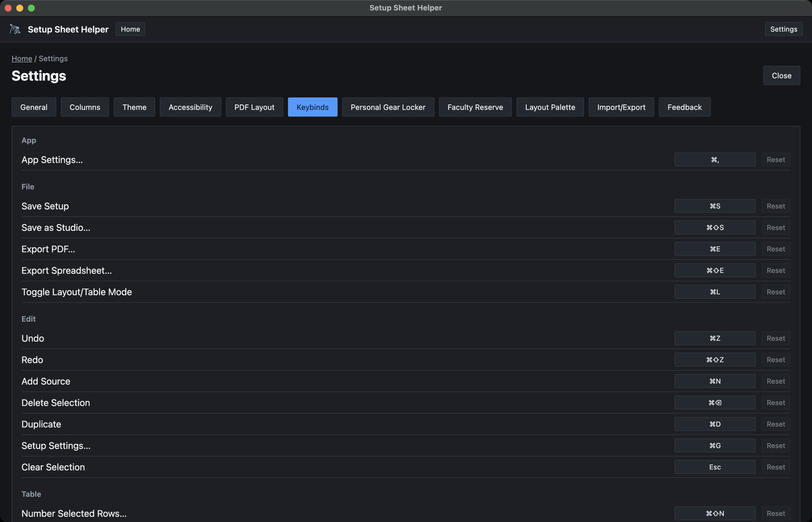Edit the Clear Selection Esc shortcut field
Screen dimensions: 812x522
pyautogui.click(x=715, y=467)
